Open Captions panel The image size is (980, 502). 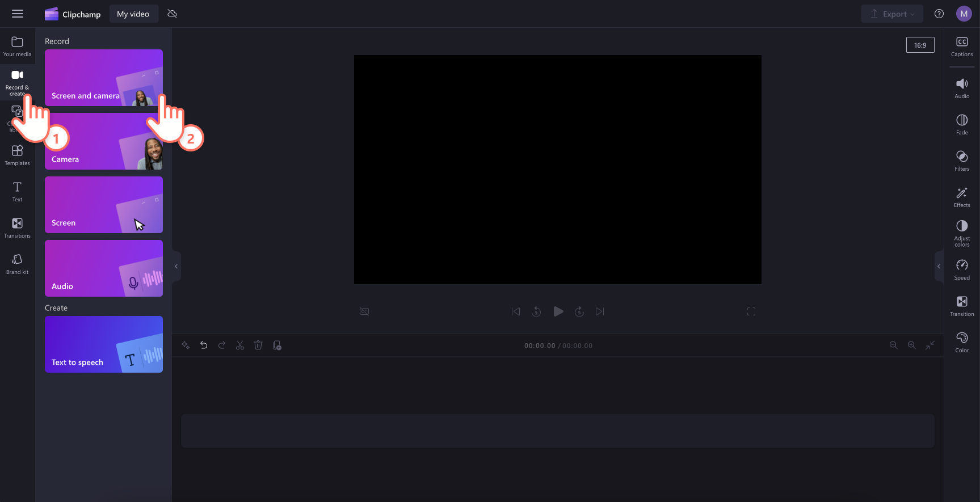pyautogui.click(x=962, y=47)
